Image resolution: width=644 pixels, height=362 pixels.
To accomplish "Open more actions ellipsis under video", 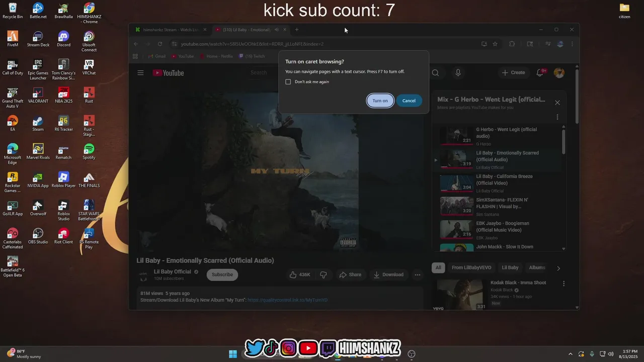I will point(417,275).
